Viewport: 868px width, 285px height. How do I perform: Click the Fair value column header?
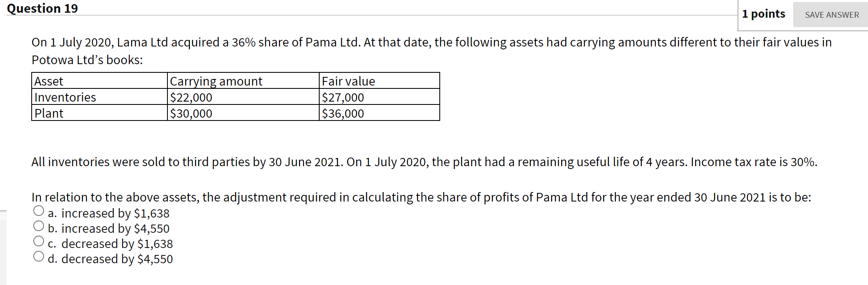click(348, 81)
